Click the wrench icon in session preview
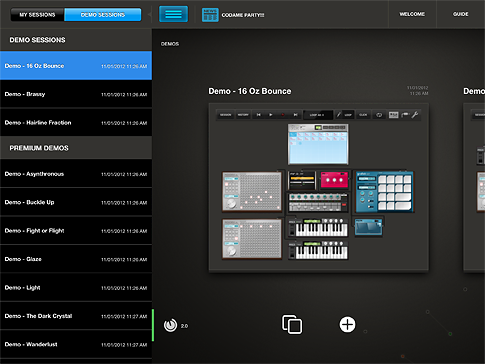This screenshot has height=364, width=485. pos(415,115)
